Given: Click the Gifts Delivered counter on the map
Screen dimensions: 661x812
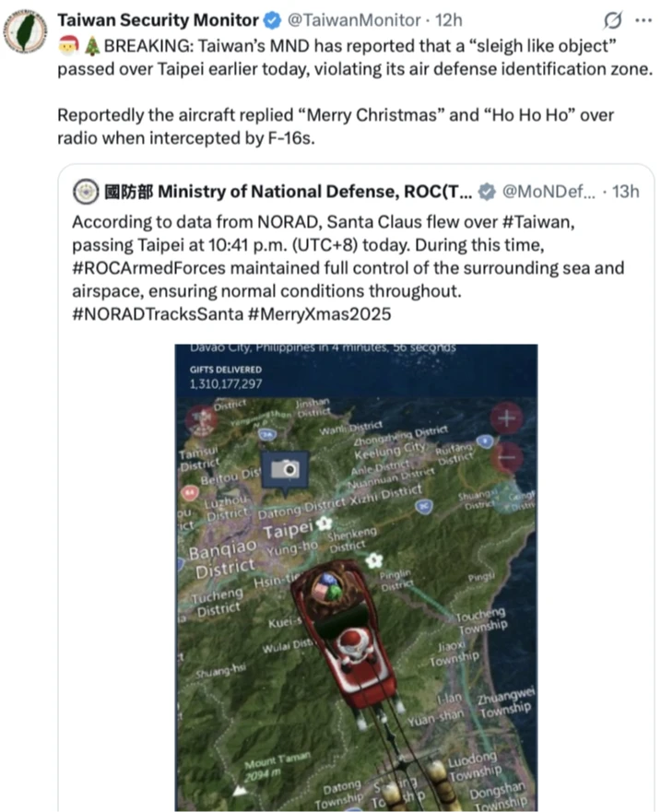Looking at the screenshot, I should [225, 376].
